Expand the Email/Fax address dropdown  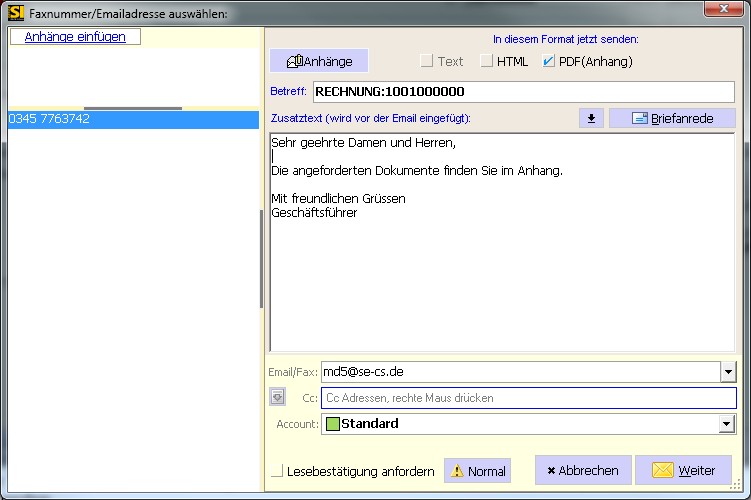pyautogui.click(x=728, y=372)
